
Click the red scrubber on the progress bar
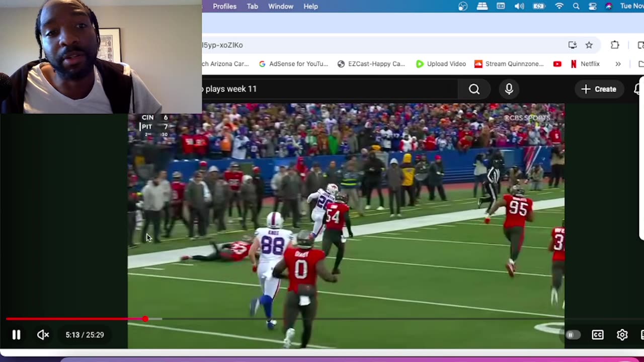[x=145, y=319]
